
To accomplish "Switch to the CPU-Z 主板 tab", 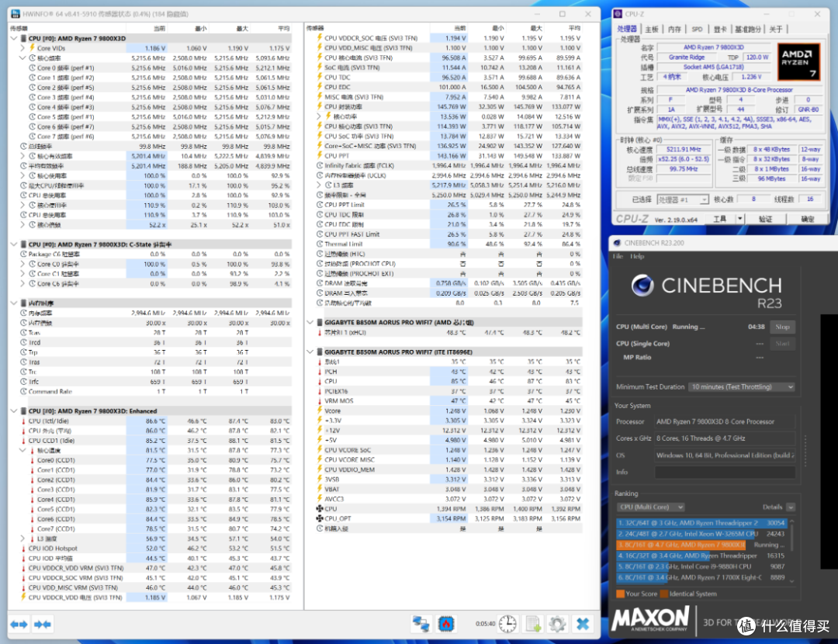I will [651, 29].
